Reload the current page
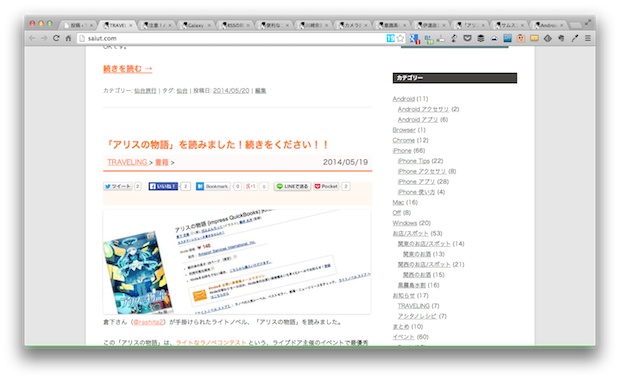620x380 pixels. point(56,38)
